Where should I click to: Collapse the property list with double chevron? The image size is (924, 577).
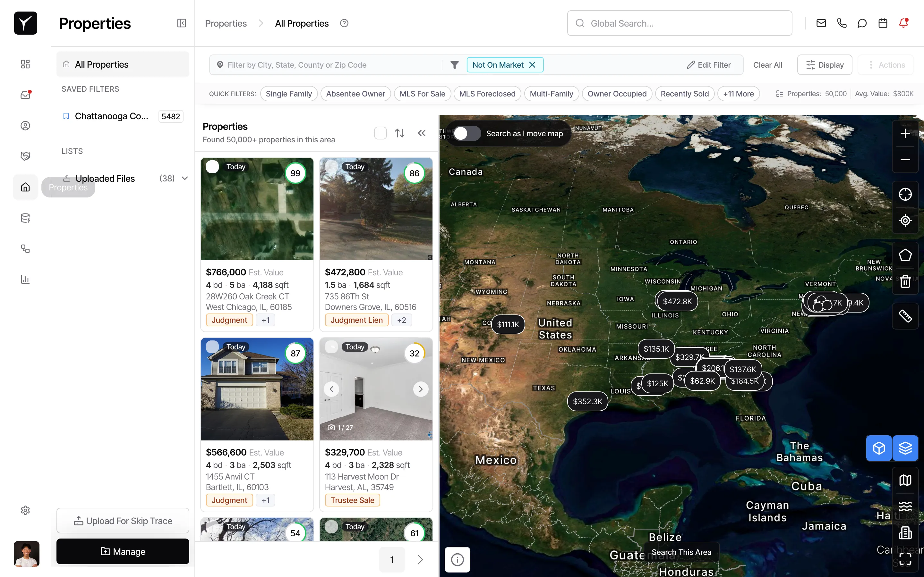click(x=422, y=133)
